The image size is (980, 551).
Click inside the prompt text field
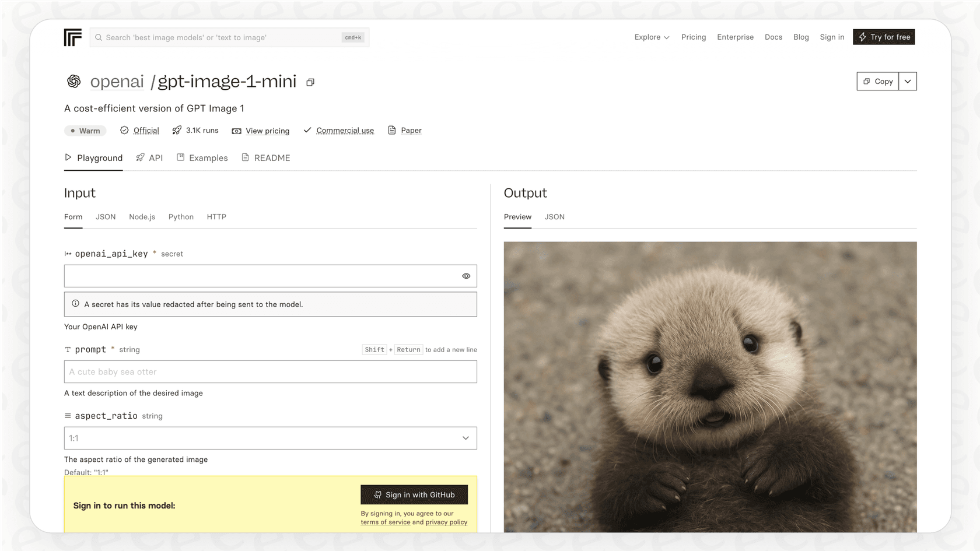click(270, 371)
